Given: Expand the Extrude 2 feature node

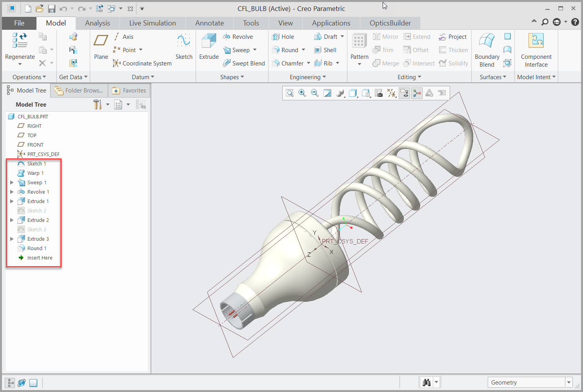Looking at the screenshot, I should pyautogui.click(x=12, y=220).
